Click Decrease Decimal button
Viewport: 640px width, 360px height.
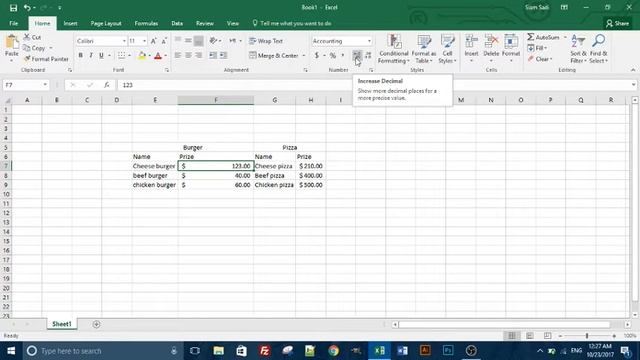(x=368, y=56)
